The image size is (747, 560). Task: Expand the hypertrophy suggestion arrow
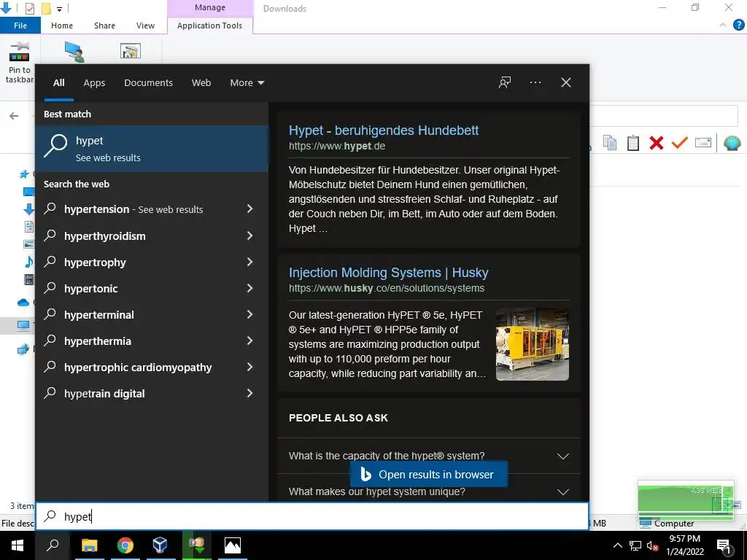[x=249, y=262]
